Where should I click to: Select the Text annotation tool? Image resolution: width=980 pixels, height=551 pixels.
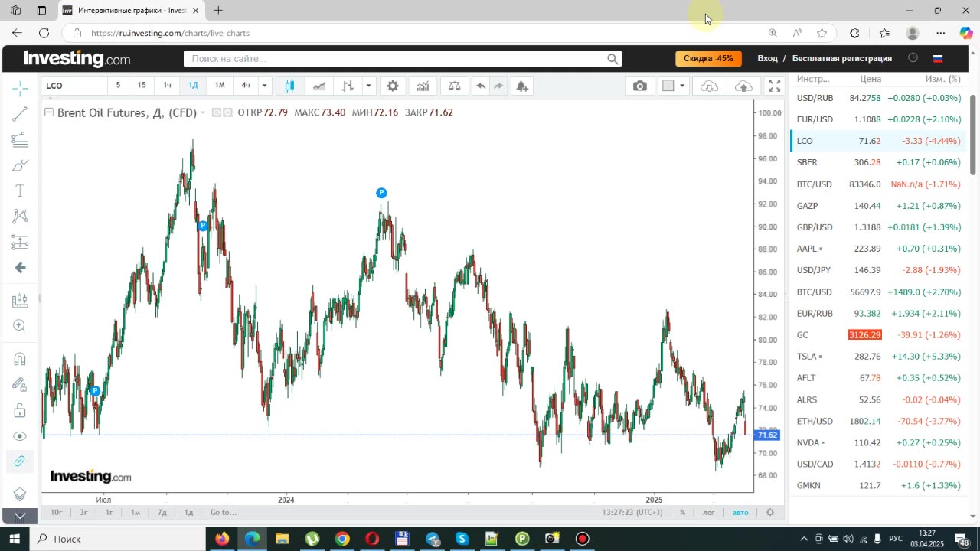click(20, 191)
